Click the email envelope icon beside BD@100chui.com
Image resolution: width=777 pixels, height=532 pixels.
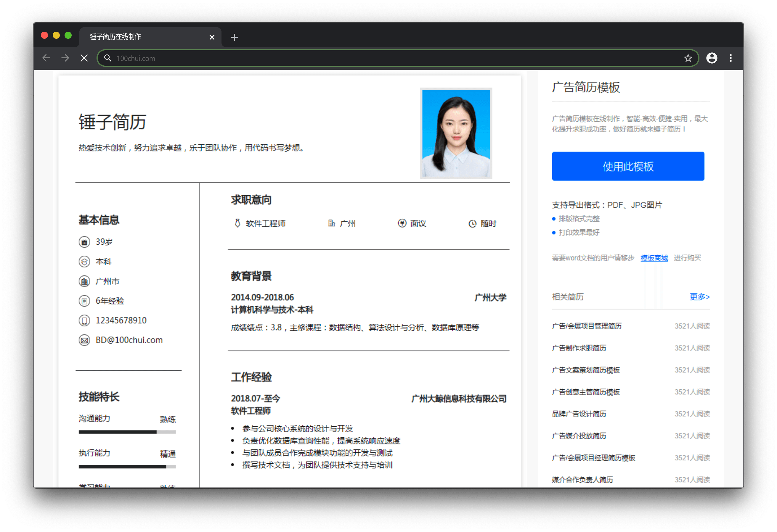coord(84,341)
